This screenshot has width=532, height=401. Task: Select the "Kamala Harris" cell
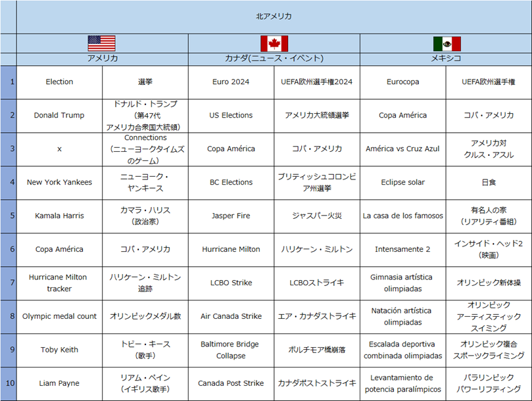pyautogui.click(x=59, y=216)
